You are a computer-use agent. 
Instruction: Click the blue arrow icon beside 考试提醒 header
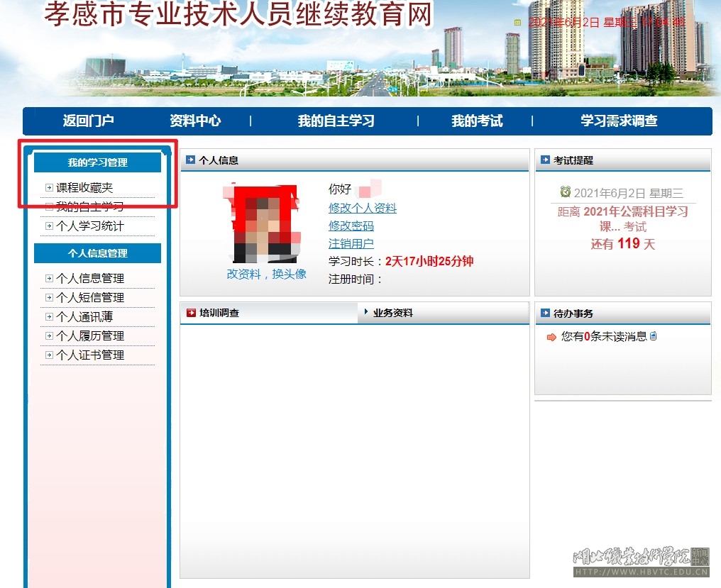pos(545,160)
